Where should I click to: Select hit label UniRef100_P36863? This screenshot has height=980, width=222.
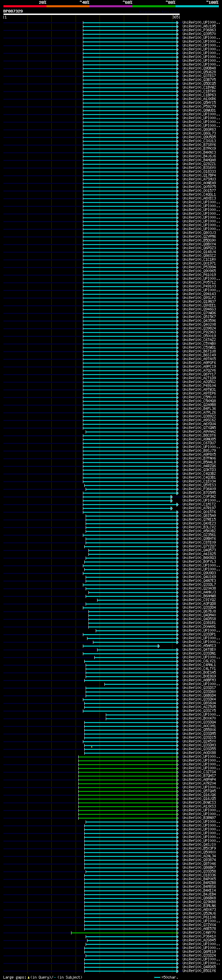click(199, 31)
